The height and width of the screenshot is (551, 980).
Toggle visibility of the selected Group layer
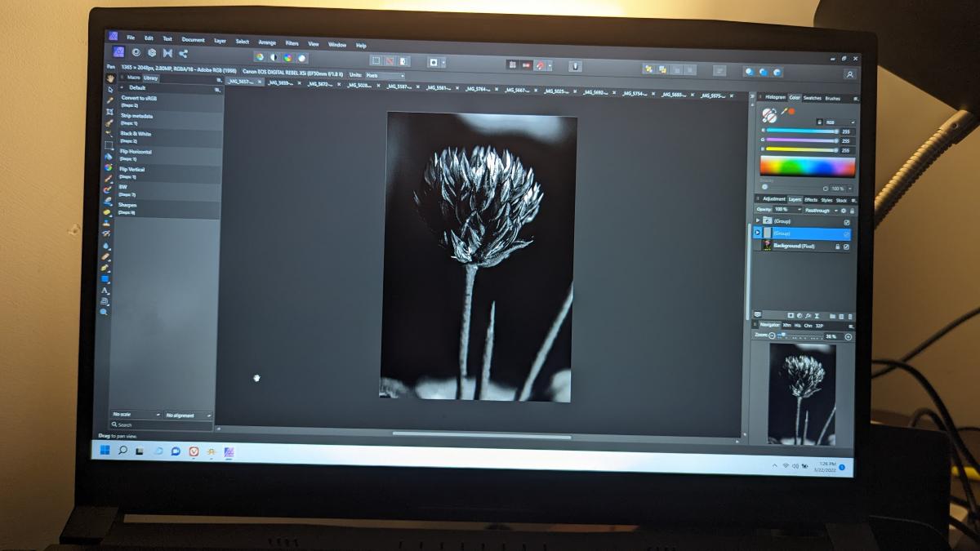tap(846, 234)
